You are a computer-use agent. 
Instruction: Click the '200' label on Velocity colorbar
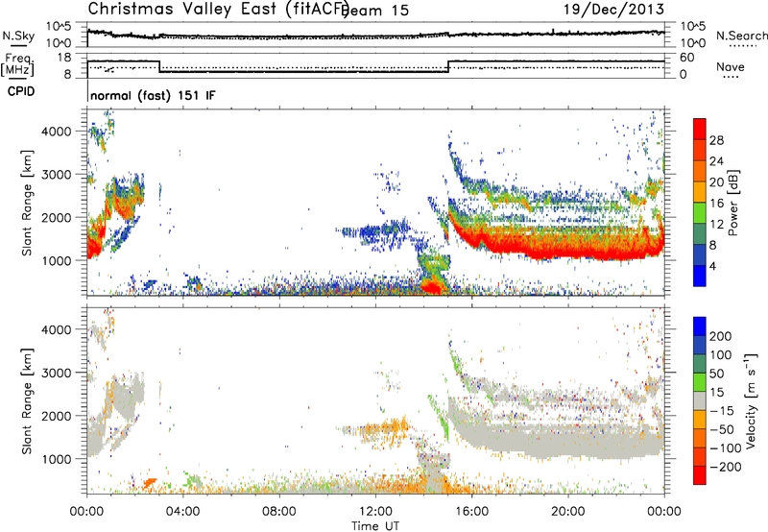click(721, 336)
